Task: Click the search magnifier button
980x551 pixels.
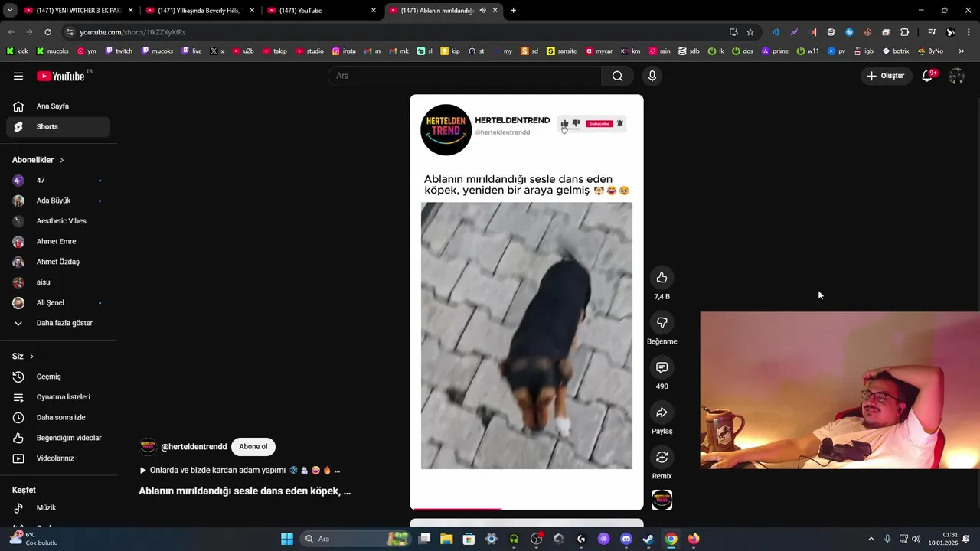Action: pyautogui.click(x=618, y=76)
